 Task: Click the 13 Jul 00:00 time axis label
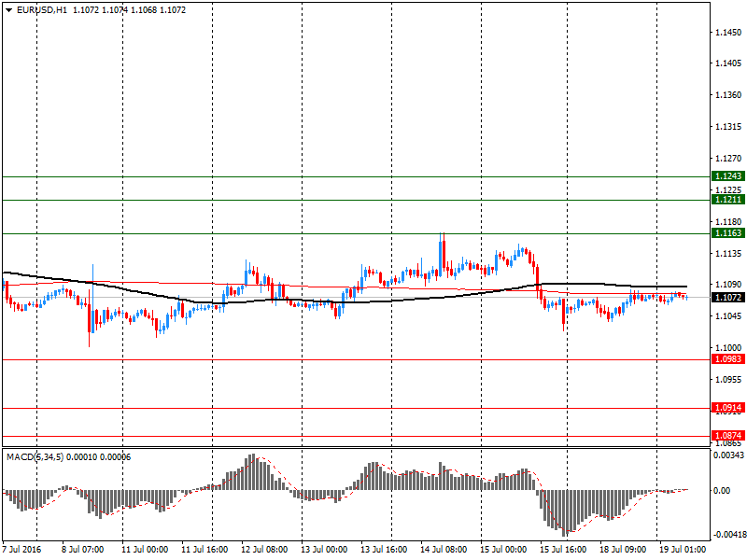tap(324, 550)
